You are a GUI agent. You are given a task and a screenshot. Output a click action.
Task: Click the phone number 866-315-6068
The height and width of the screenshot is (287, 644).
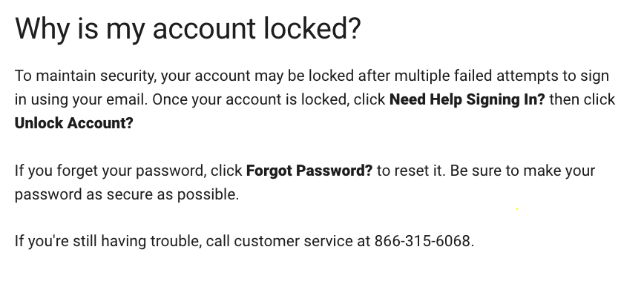click(422, 241)
